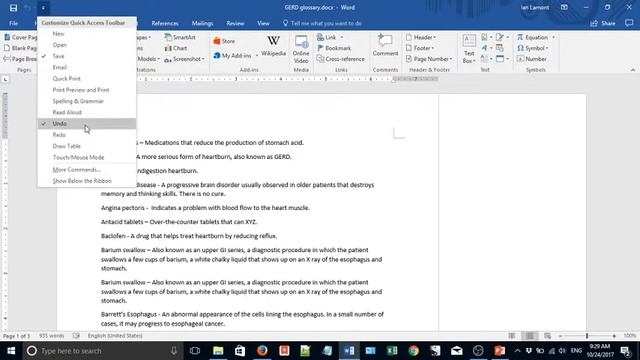Open the Header dropdown

(420, 37)
